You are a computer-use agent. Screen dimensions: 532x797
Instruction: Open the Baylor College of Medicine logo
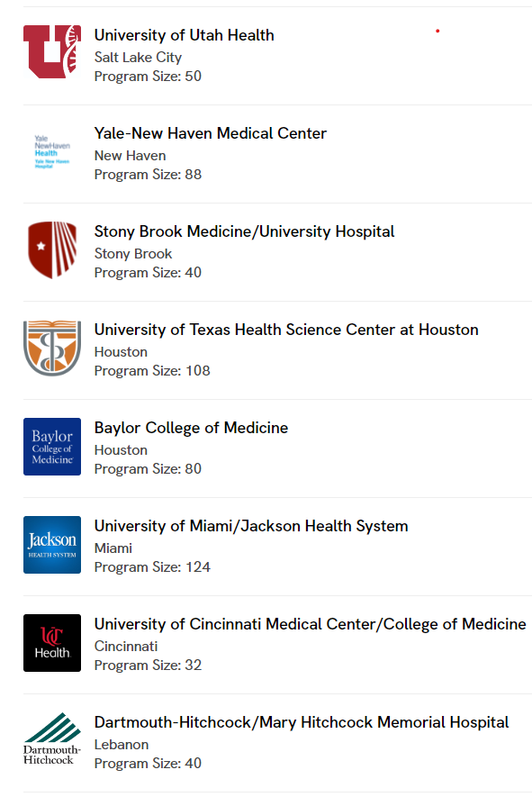pos(52,447)
